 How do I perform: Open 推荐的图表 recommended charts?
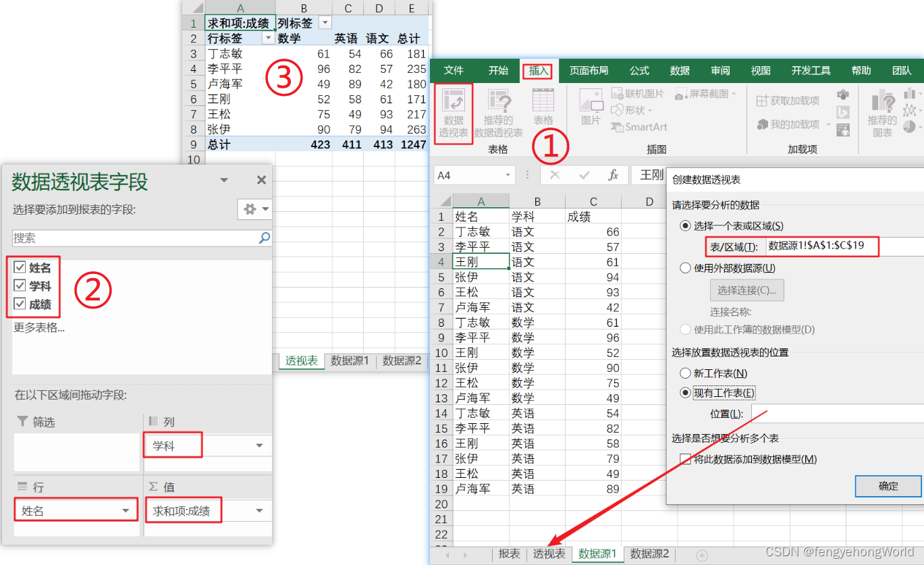click(x=882, y=113)
